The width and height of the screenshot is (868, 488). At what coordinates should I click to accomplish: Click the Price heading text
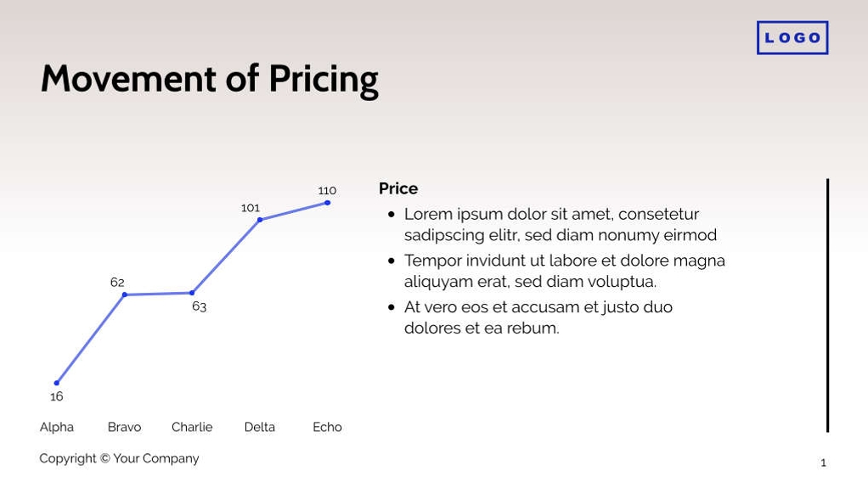(398, 188)
